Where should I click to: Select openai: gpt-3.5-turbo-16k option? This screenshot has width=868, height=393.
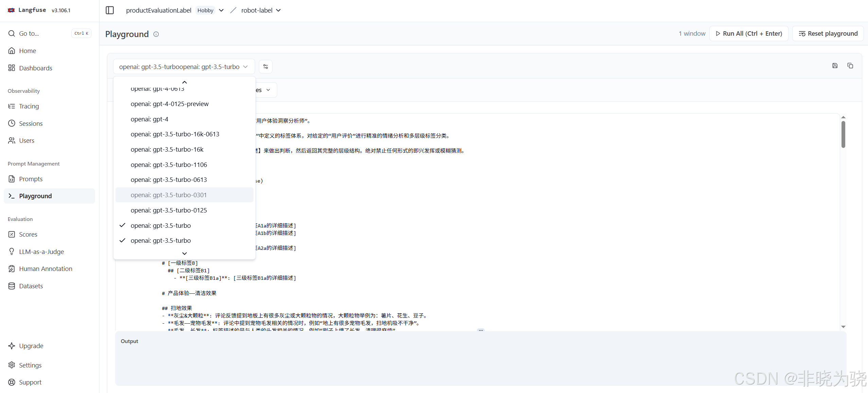184,150
